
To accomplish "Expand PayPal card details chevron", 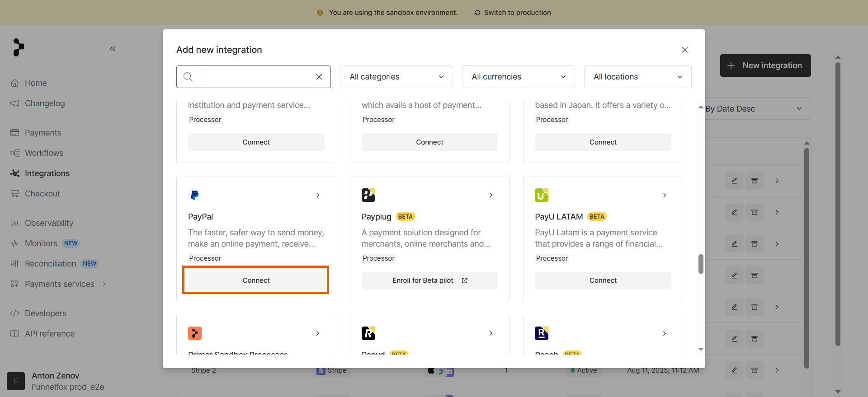I will point(318,195).
